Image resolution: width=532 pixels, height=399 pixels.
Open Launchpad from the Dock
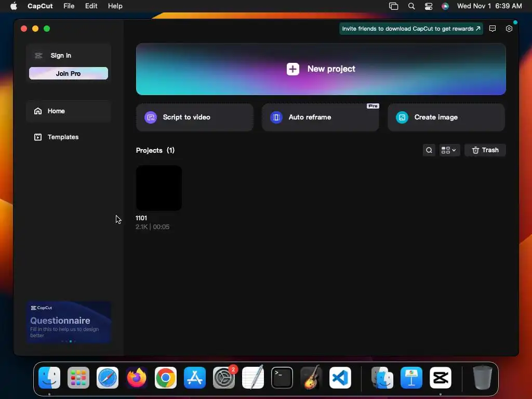[78, 378]
